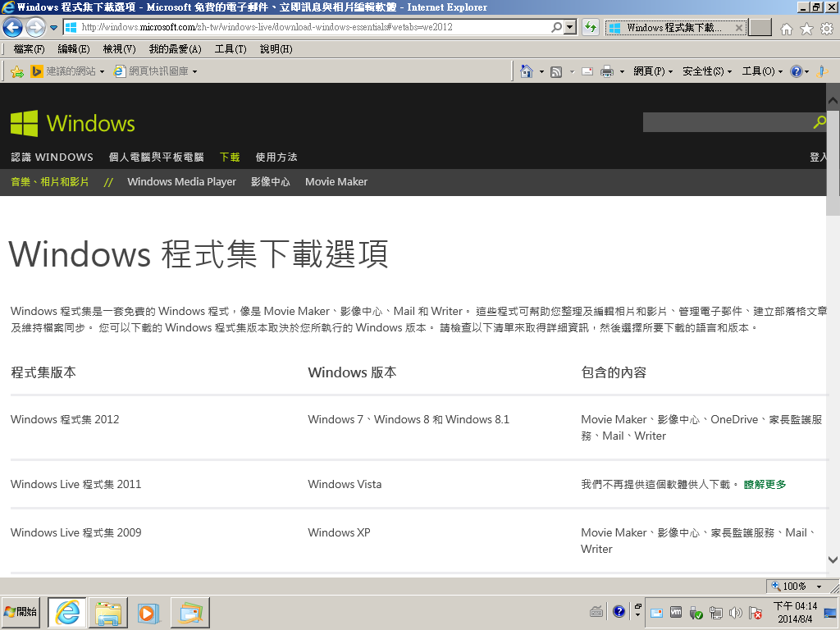Viewport: 840px width, 630px height.
Task: Open the 100% zoom level control
Action: click(796, 586)
